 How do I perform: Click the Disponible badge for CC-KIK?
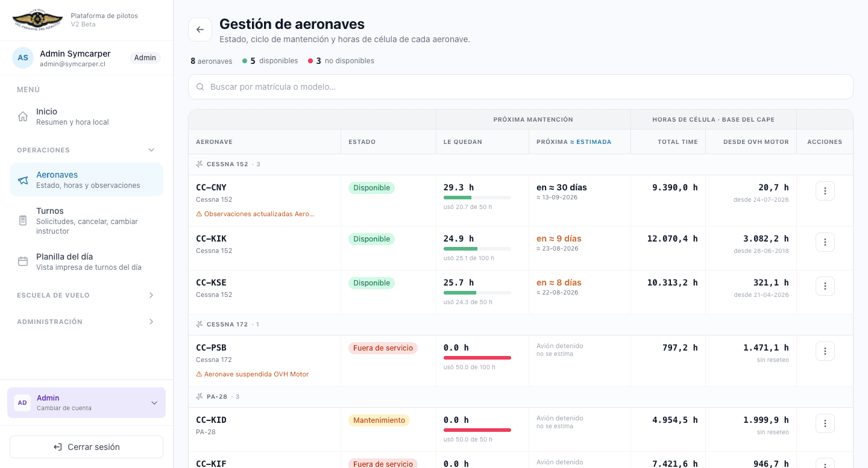tap(371, 239)
